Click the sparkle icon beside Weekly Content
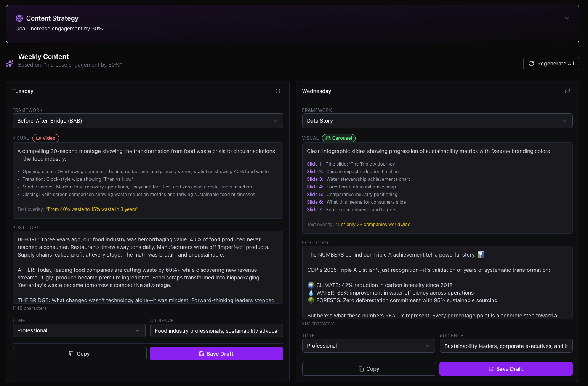Viewport: 588px width, 386px height. pos(10,64)
